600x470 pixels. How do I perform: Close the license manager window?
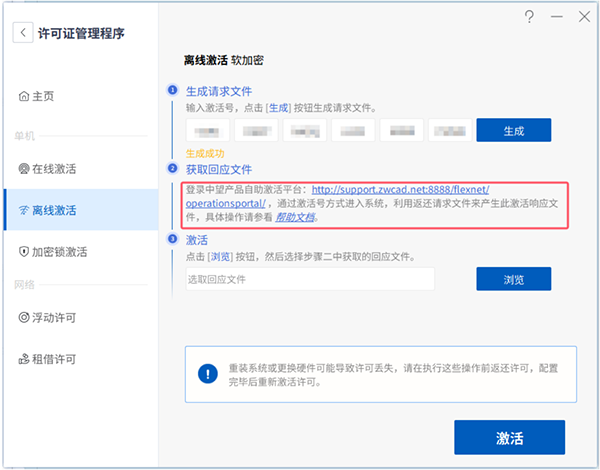pos(584,16)
